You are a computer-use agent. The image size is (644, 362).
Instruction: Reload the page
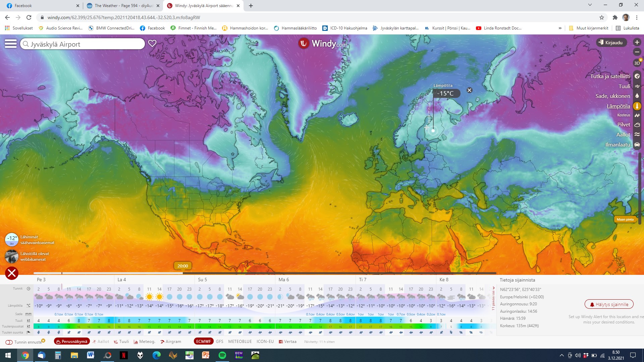(x=29, y=17)
